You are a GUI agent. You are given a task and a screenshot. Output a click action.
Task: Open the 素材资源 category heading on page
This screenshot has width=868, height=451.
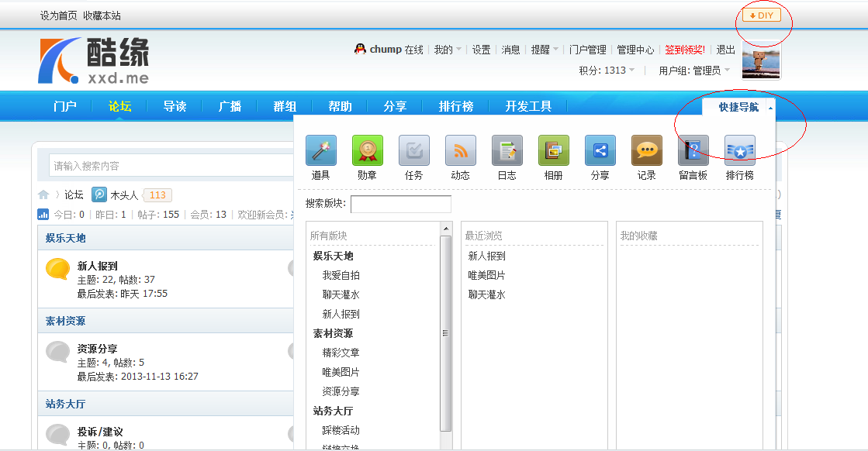click(65, 321)
